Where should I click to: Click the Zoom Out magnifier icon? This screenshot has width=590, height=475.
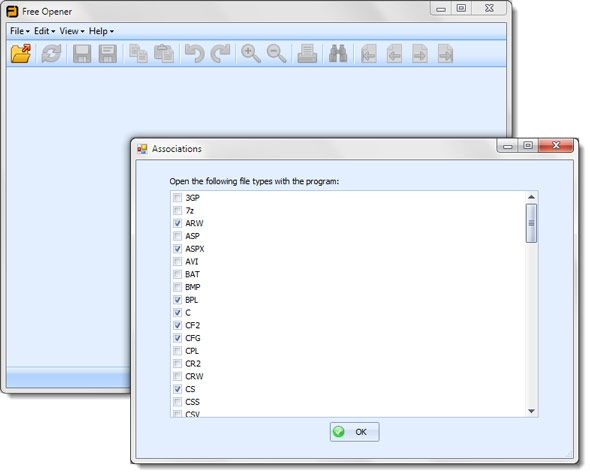[276, 53]
